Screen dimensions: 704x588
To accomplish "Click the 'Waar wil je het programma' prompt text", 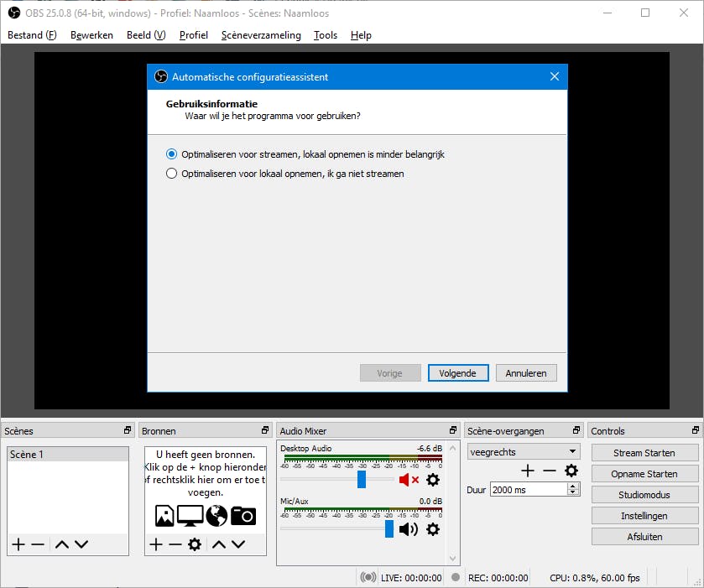I will tap(273, 116).
